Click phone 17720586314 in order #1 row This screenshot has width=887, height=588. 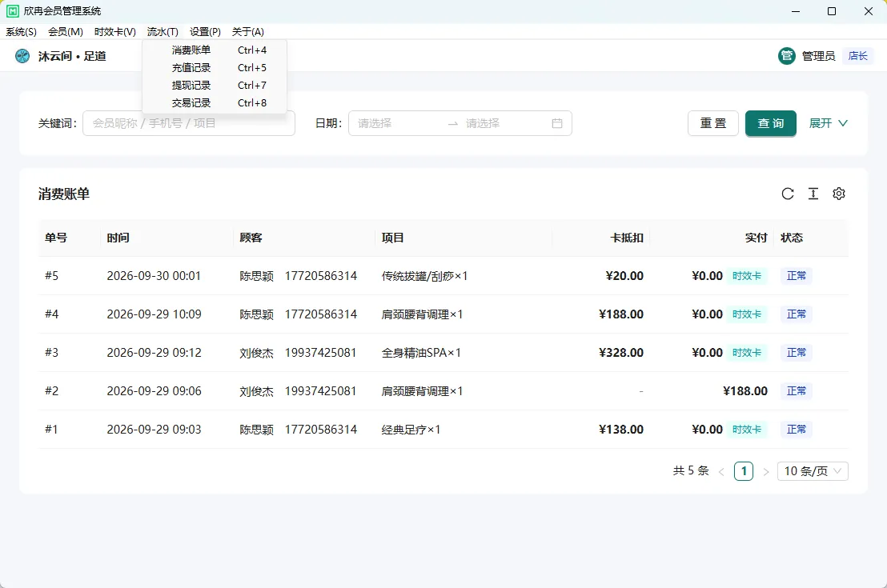point(321,430)
